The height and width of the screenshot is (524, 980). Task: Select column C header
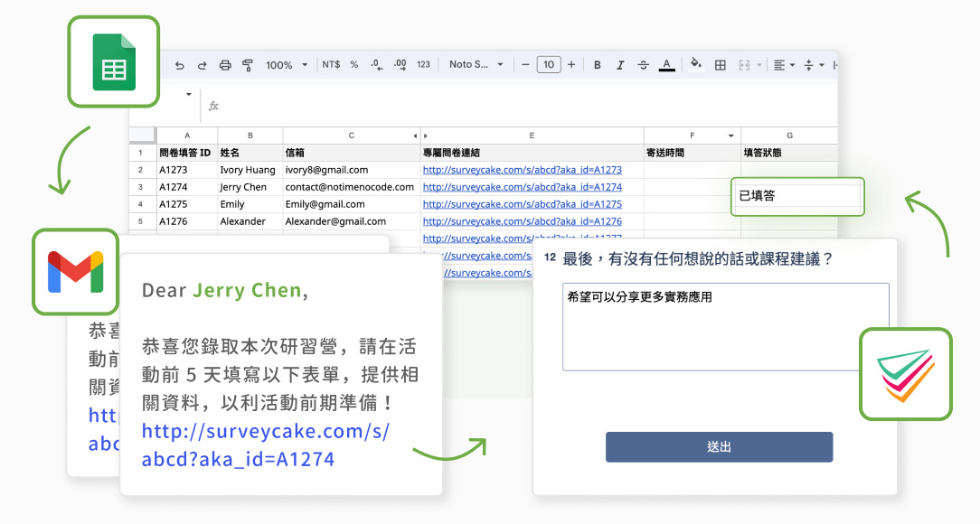pyautogui.click(x=352, y=136)
